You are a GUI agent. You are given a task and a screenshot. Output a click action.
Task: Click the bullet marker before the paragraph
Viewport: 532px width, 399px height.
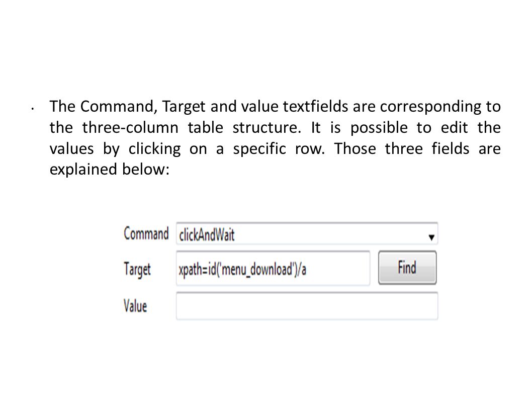coord(32,109)
